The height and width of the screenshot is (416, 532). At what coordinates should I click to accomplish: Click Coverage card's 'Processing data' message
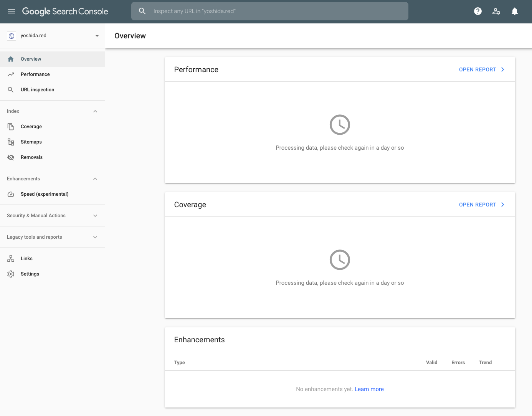(340, 283)
